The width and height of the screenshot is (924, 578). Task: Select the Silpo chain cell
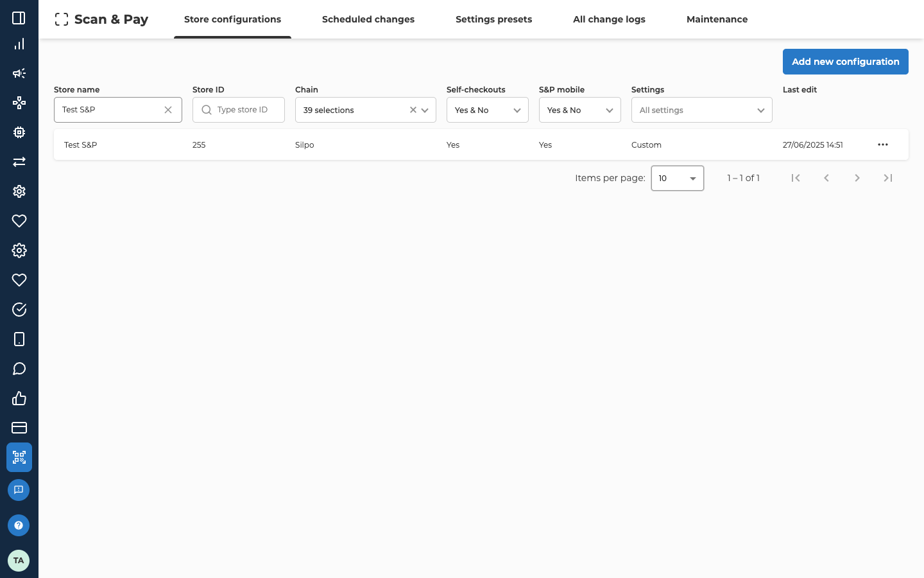(305, 144)
